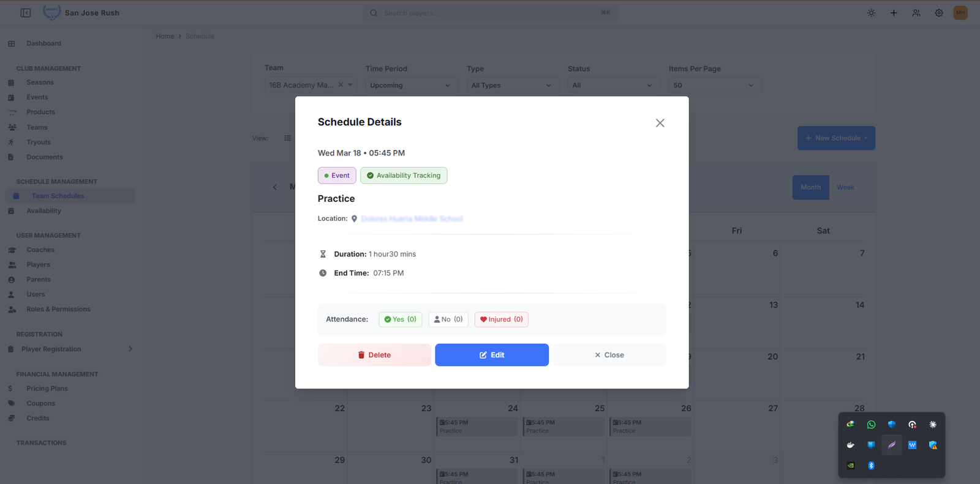Expand the All Types dropdown
980x484 pixels.
511,86
